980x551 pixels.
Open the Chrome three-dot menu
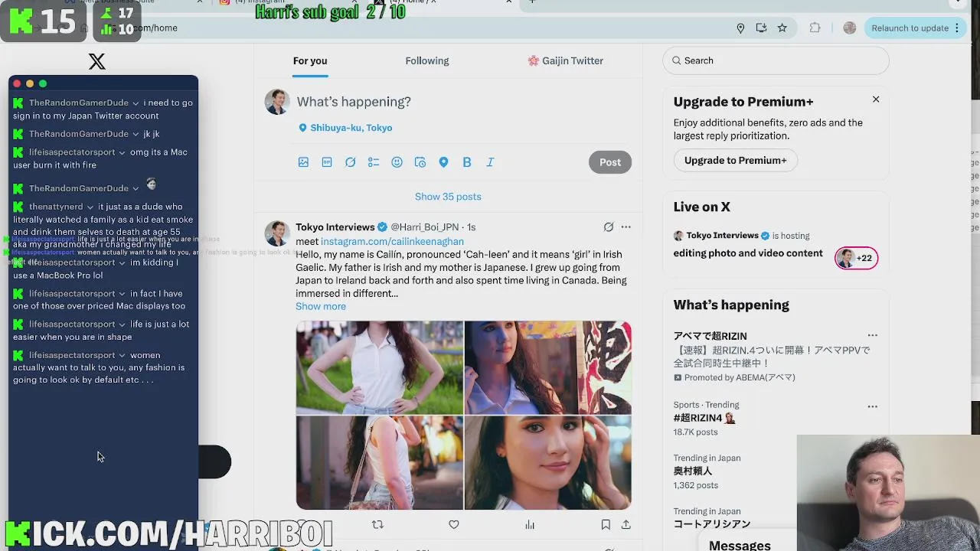click(957, 28)
